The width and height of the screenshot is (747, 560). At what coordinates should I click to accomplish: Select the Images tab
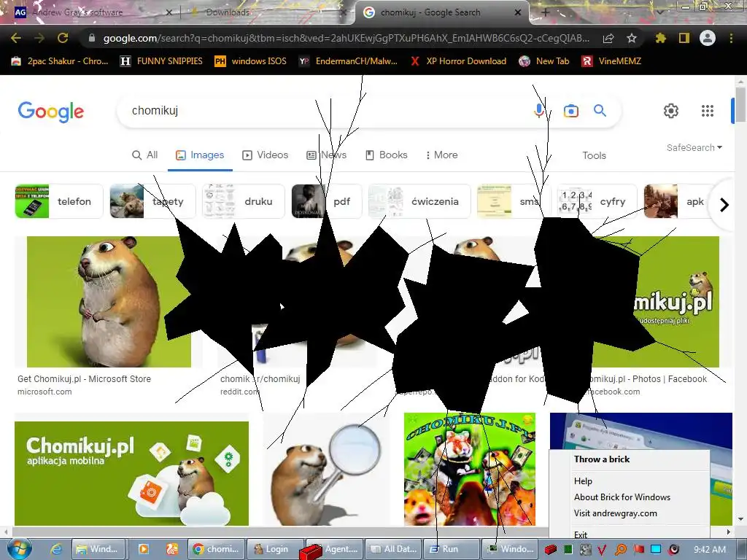pyautogui.click(x=200, y=155)
